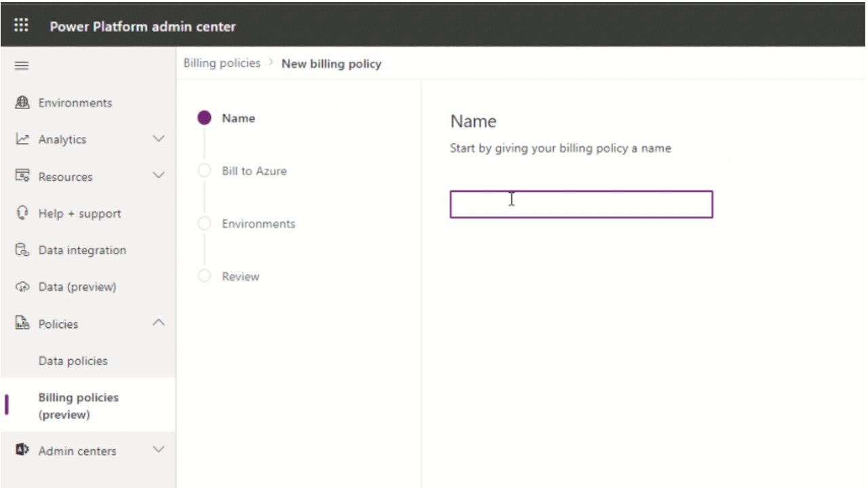868x498 pixels.
Task: Click the Resources icon in sidebar
Action: (22, 176)
